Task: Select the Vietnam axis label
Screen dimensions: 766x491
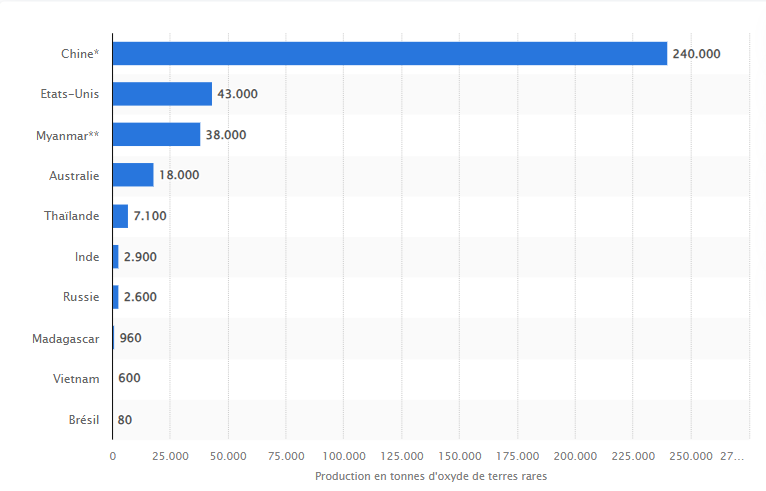Action: pyautogui.click(x=76, y=379)
